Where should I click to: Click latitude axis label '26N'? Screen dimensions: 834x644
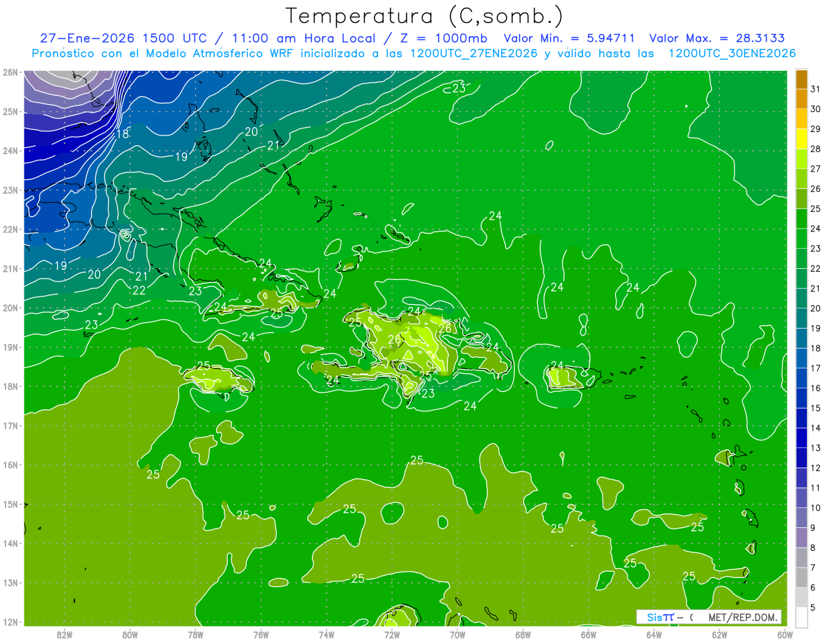(x=10, y=72)
